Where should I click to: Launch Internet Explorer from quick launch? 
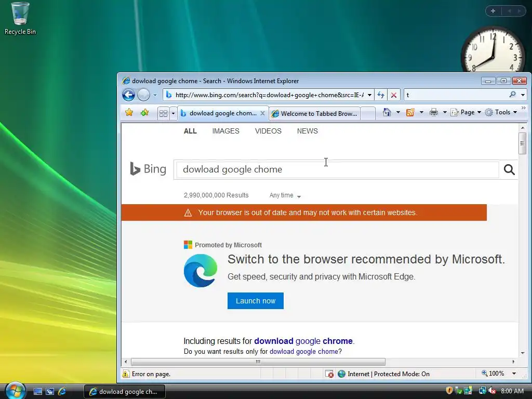click(x=62, y=392)
